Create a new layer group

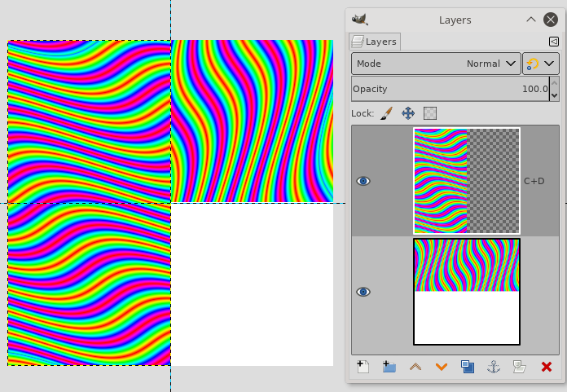[389, 367]
